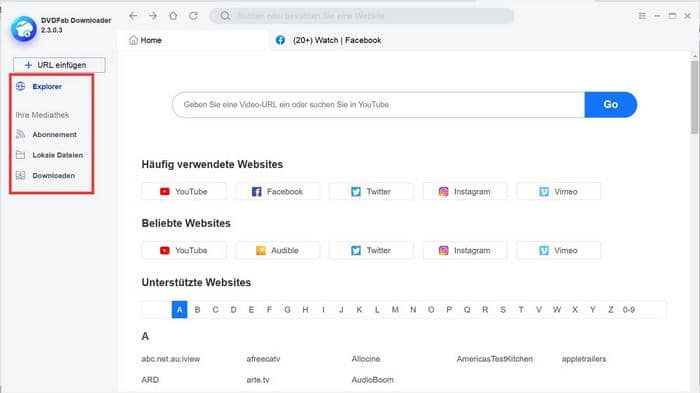
Task: Select letter M in the alphabet filter
Action: click(395, 309)
